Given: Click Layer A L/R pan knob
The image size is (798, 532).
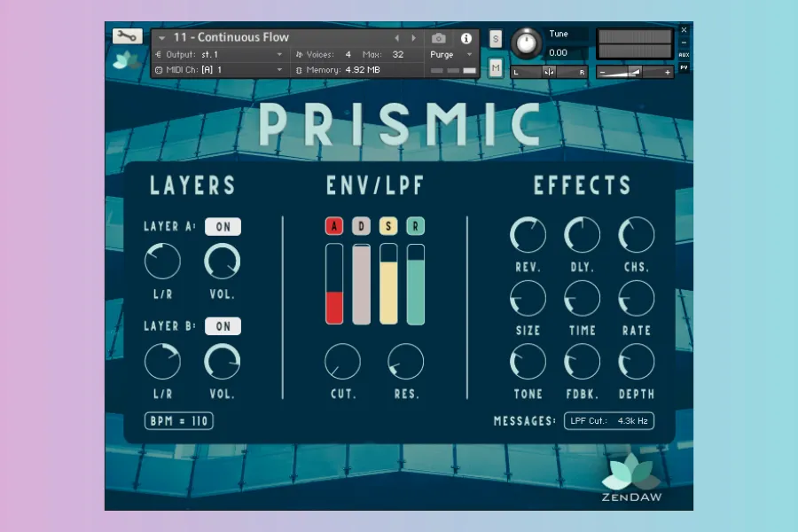Looking at the screenshot, I should click(x=162, y=262).
